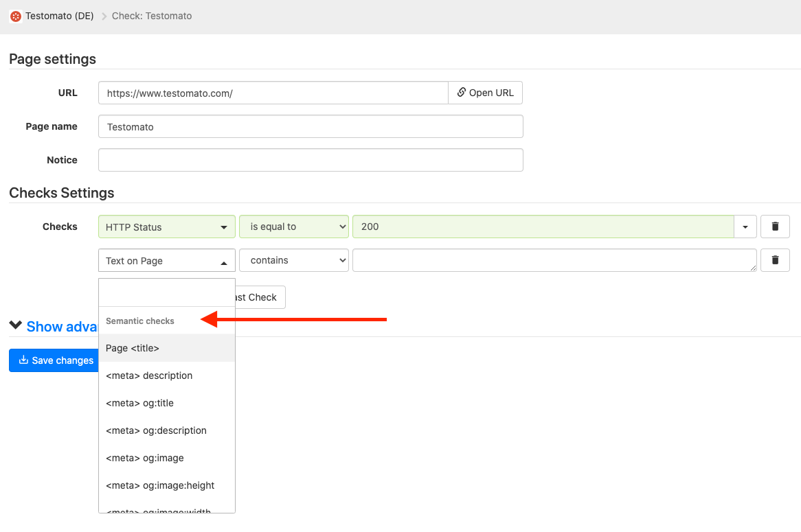This screenshot has height=532, width=801.
Task: Click the Save changes button
Action: click(x=54, y=360)
